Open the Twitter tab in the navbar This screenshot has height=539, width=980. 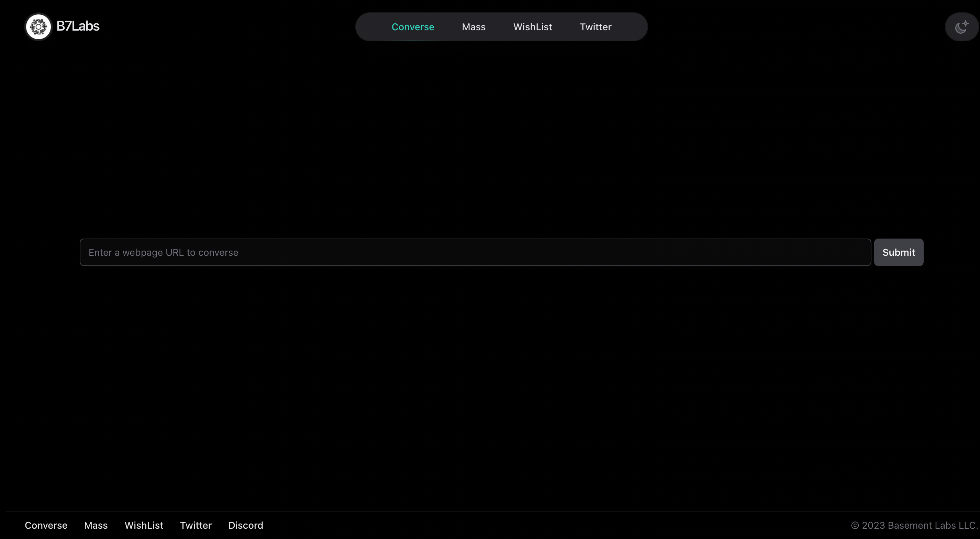tap(595, 27)
